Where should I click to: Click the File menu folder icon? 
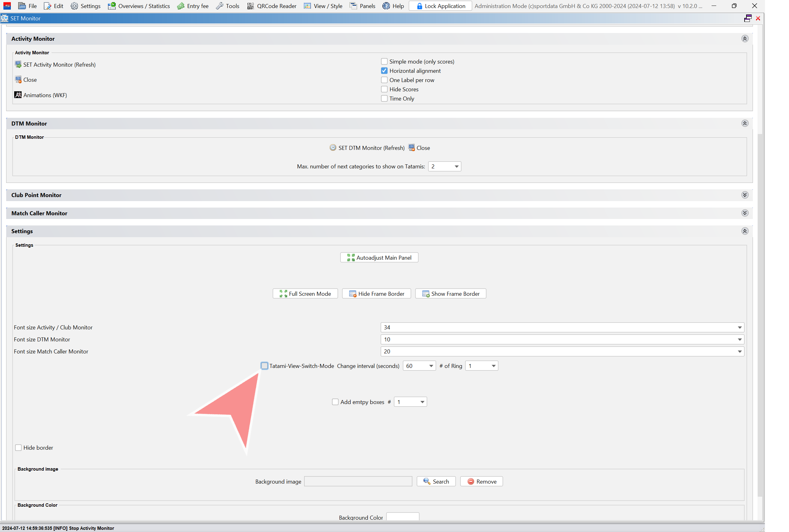(x=22, y=6)
